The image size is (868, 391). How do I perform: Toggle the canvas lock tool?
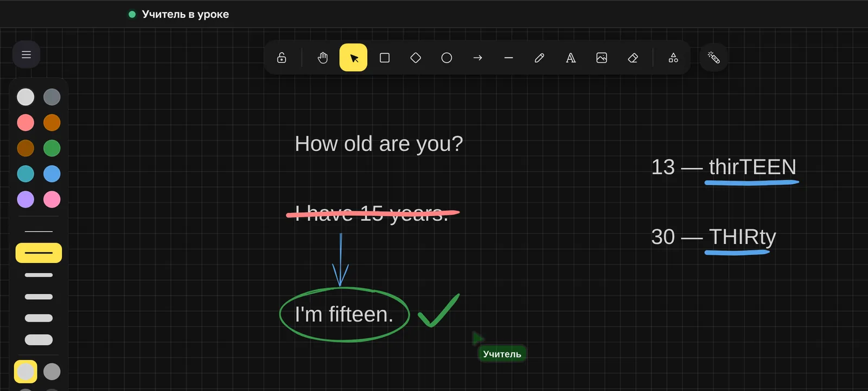(282, 58)
